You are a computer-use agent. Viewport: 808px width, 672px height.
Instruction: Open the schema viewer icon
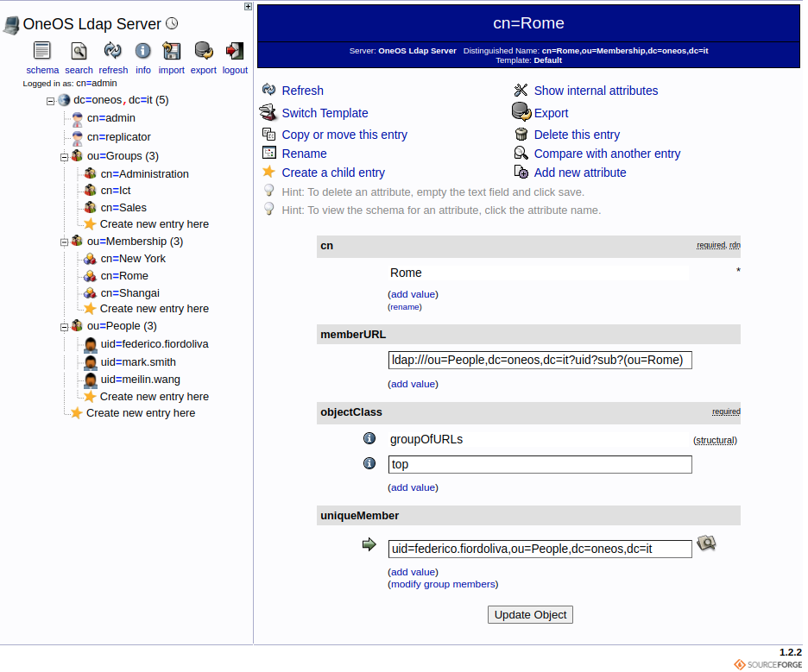(41, 51)
